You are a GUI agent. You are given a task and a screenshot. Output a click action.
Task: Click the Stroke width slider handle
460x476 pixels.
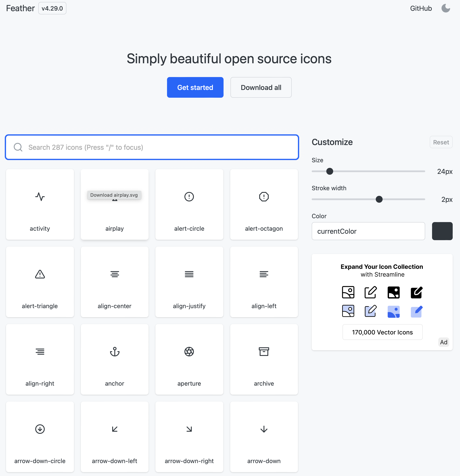tap(379, 199)
